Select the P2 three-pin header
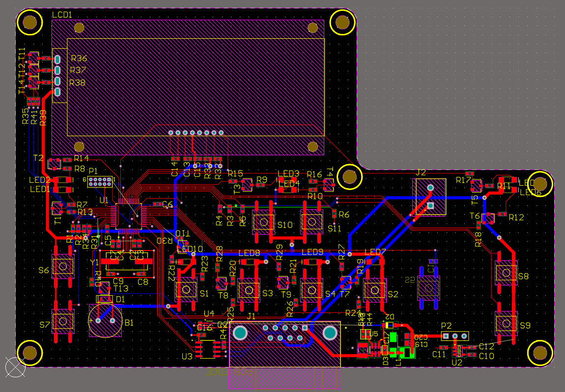The width and height of the screenshot is (565, 392). click(x=454, y=336)
